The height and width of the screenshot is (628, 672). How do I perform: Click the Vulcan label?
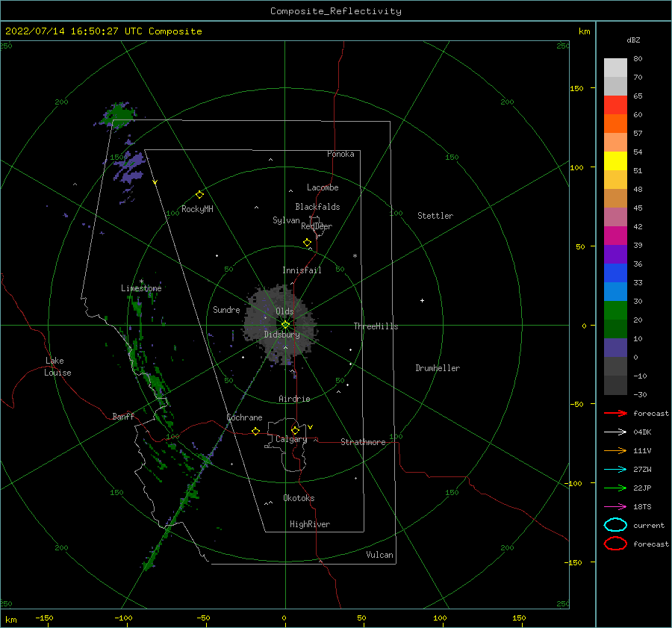[380, 555]
